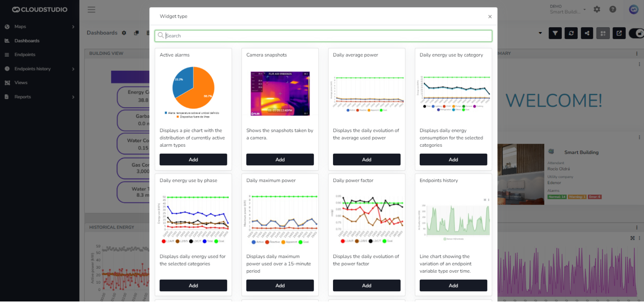Open the dashboard settings gear beside Dashboards title
Viewport: 644px width, 303px height.
(x=124, y=33)
